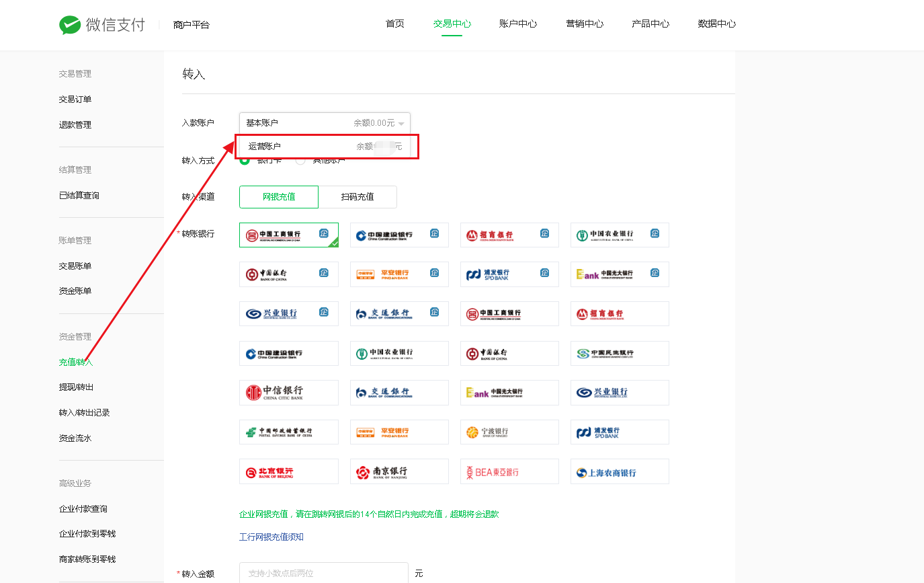
Task: Open 转入/转出记录 in the sidebar
Action: (x=84, y=413)
